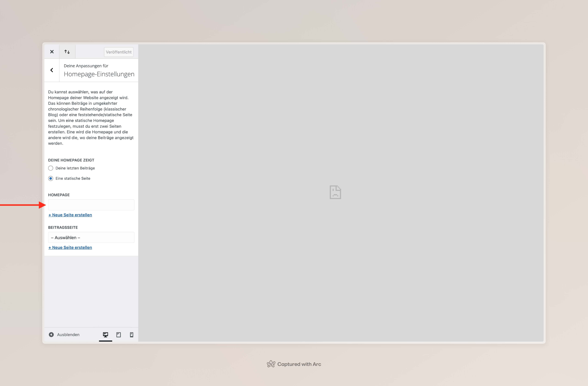The width and height of the screenshot is (588, 386).
Task: Click the sad page error icon in preview
Action: pyautogui.click(x=335, y=192)
